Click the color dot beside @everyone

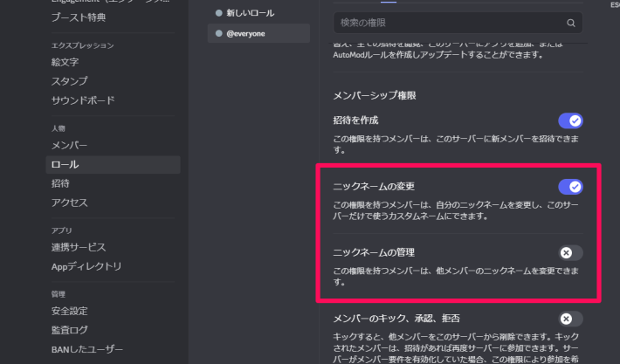click(218, 34)
